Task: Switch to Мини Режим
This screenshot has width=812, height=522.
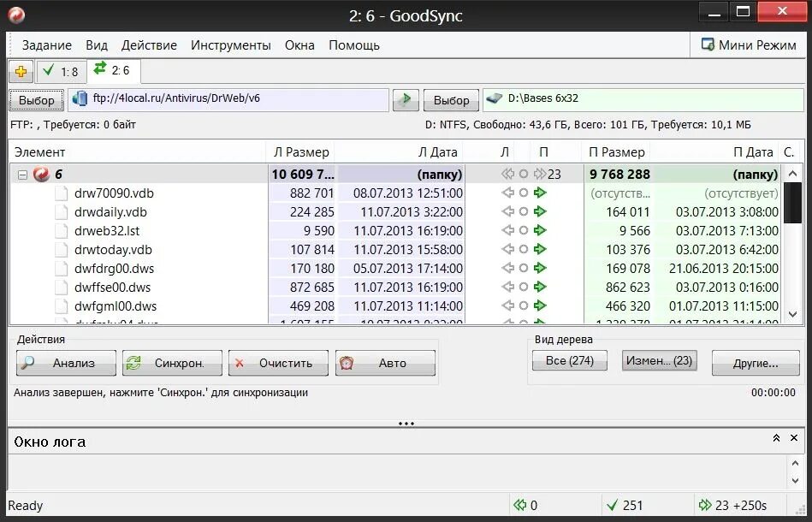Action: 749,45
